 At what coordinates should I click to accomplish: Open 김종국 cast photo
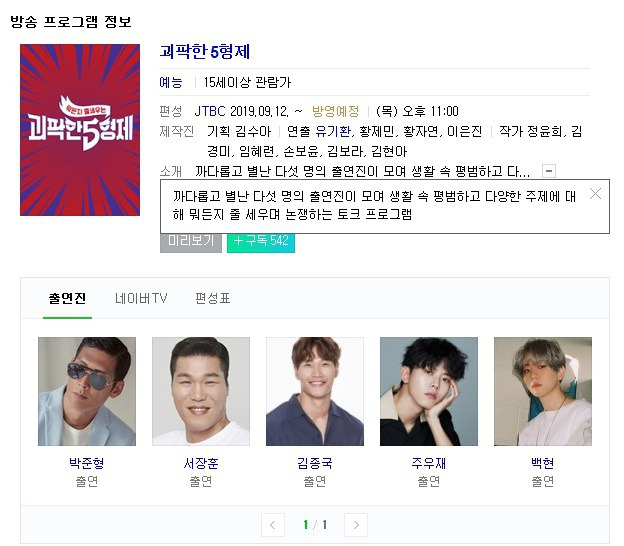click(x=315, y=391)
